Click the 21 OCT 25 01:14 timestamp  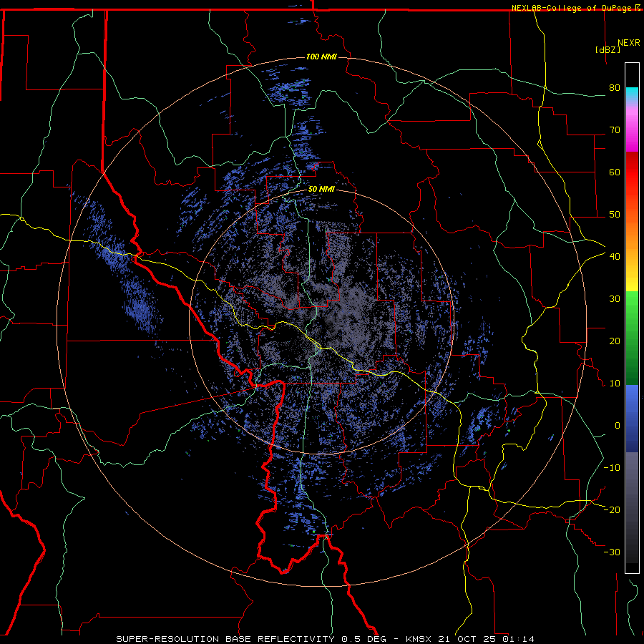click(485, 639)
